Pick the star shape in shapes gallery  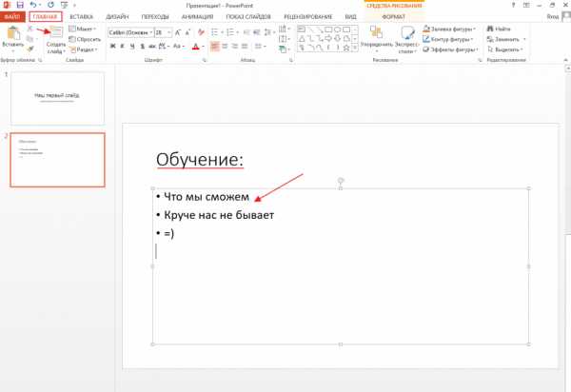click(x=346, y=48)
